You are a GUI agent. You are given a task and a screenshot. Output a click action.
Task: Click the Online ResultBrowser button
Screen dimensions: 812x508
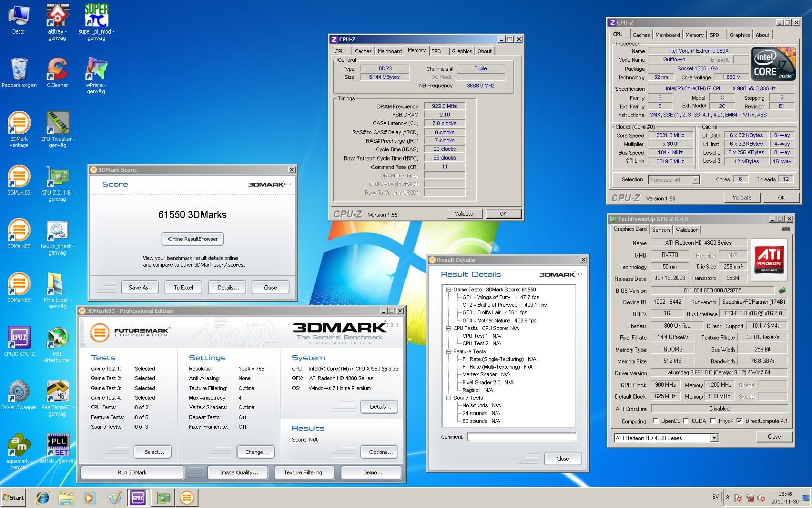[x=193, y=239]
